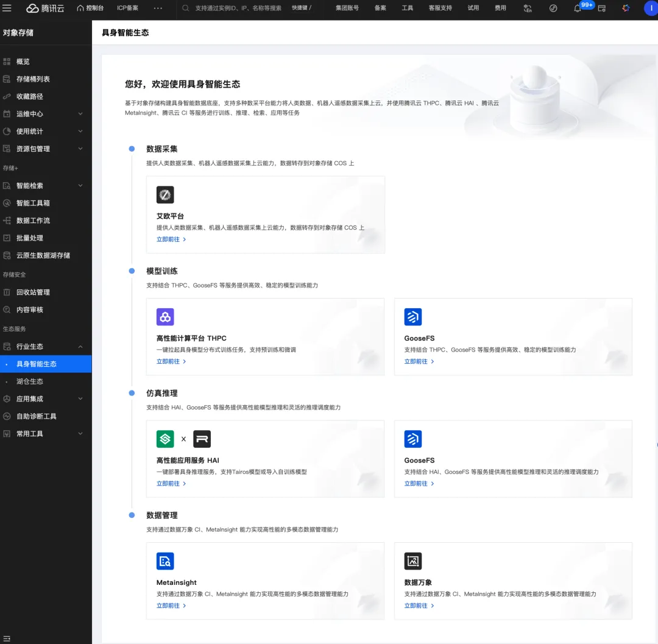Open the 客服支持 menu
The height and width of the screenshot is (644, 658).
pos(440,8)
